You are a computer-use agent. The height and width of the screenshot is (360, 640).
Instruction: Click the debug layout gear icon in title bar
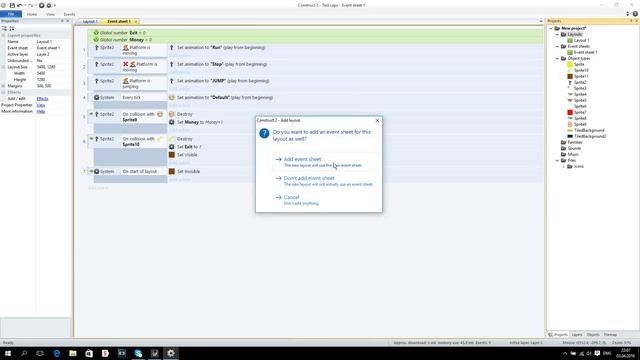49,5
